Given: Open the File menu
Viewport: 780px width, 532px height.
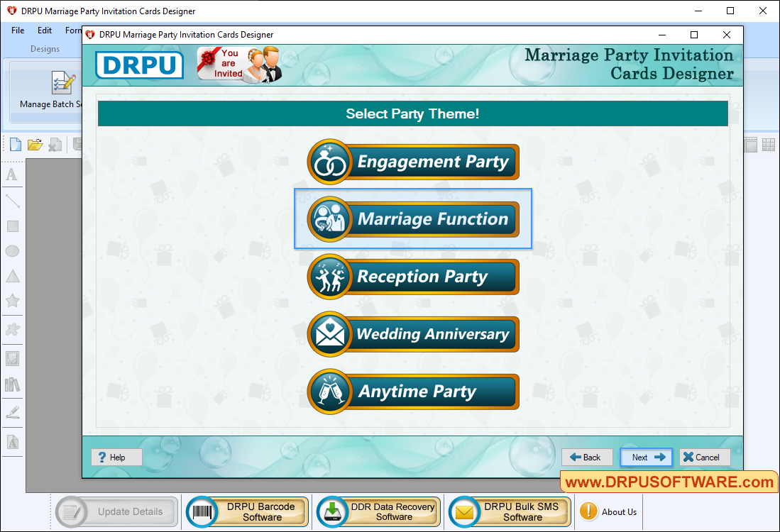Looking at the screenshot, I should tap(17, 31).
